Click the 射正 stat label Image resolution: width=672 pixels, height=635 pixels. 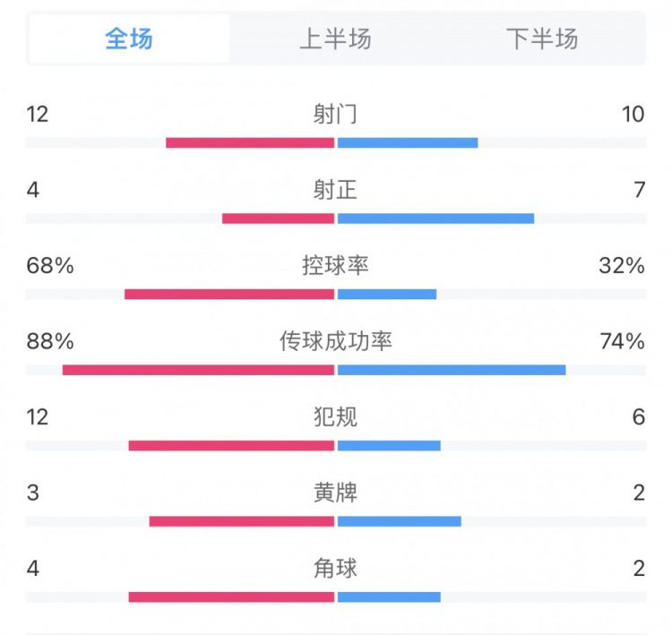pos(335,190)
